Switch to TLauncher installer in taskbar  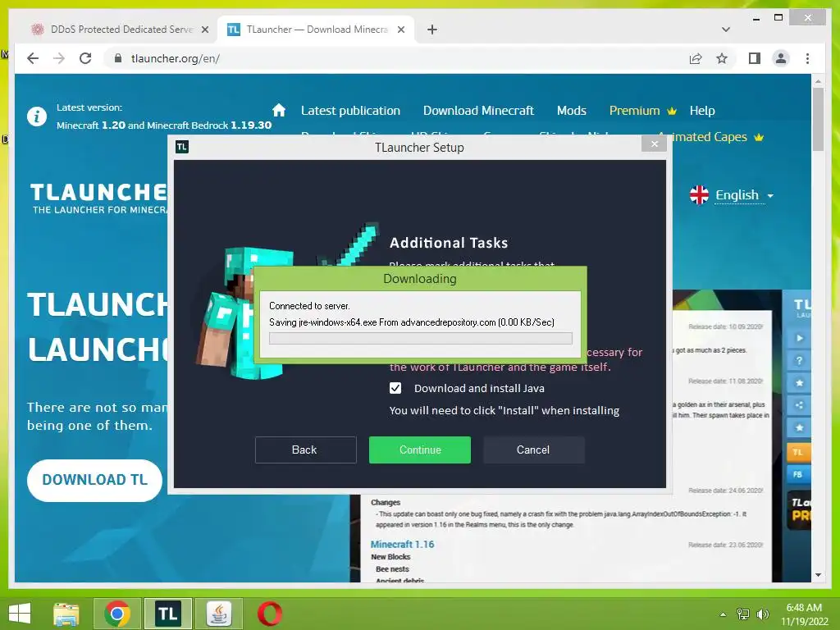[167, 614]
